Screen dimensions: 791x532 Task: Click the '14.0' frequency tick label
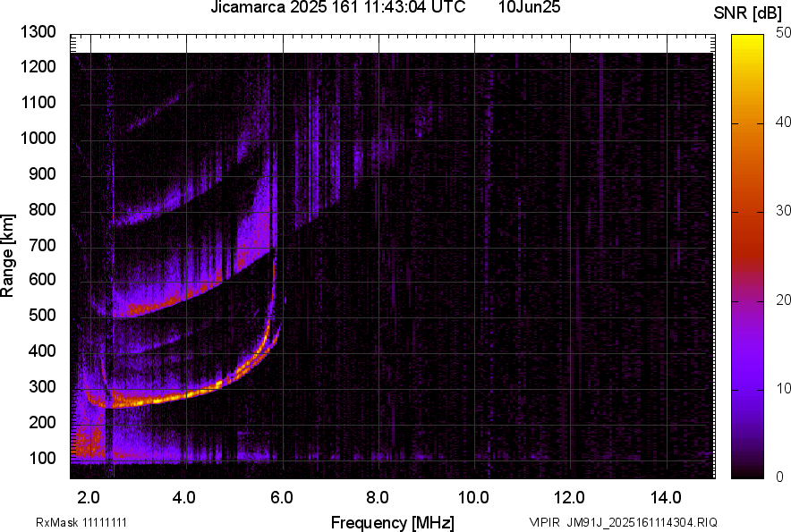(x=666, y=497)
